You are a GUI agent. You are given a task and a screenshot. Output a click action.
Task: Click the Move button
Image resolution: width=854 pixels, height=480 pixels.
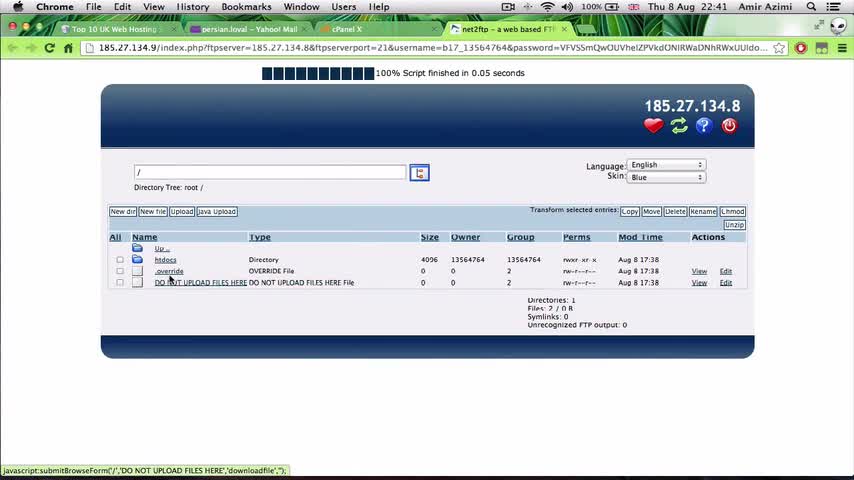651,211
